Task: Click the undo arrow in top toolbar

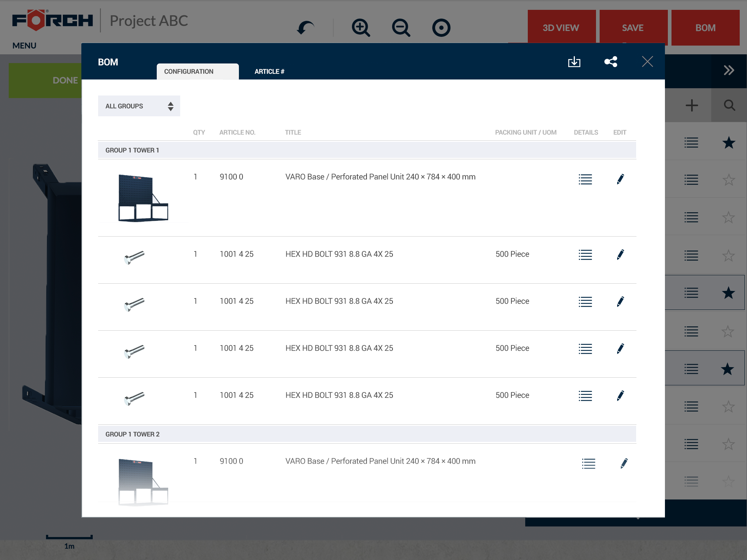Action: (305, 28)
